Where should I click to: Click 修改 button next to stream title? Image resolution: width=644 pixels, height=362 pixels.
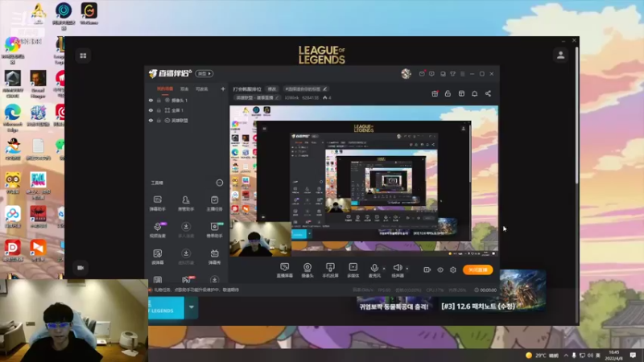coord(272,88)
